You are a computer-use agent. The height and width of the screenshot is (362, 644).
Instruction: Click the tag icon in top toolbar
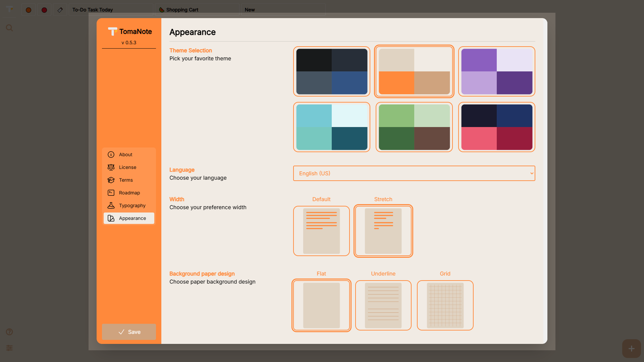60,10
